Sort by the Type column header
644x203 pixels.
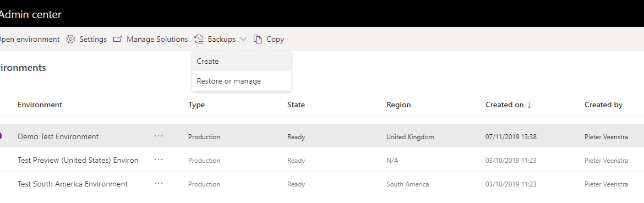pos(197,105)
